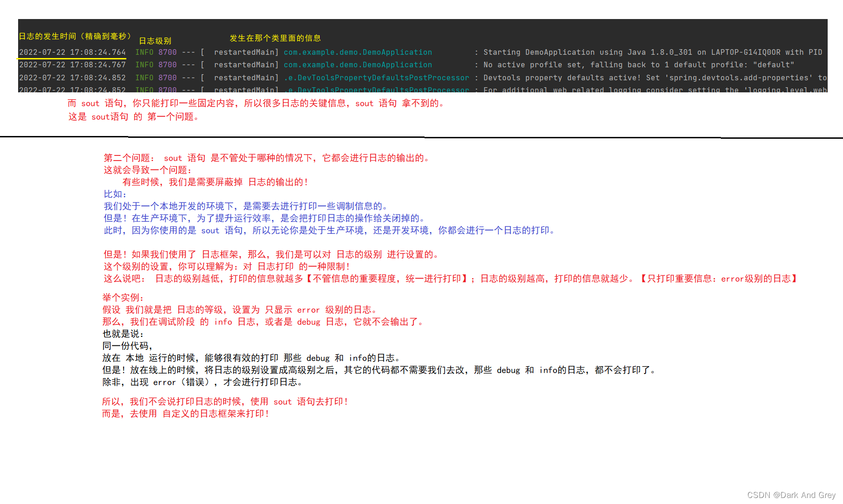Click INFO 8700 in the 17:08:24.764 row
Screen dimensions: 843x504
[156, 52]
